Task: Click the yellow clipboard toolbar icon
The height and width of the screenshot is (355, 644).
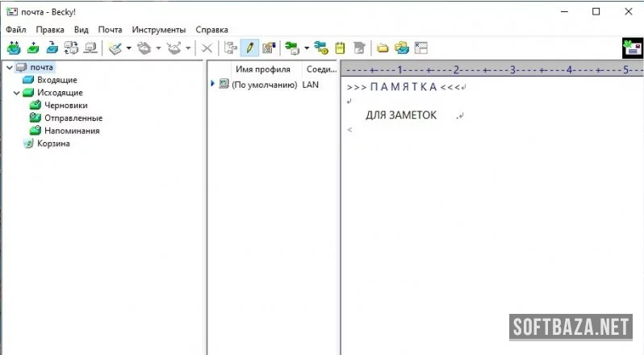Action: [x=340, y=48]
